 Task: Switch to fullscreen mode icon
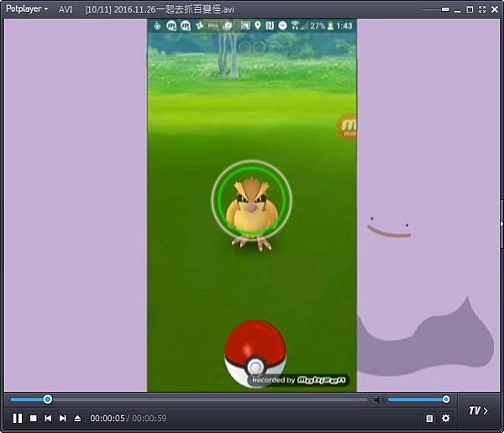point(482,9)
